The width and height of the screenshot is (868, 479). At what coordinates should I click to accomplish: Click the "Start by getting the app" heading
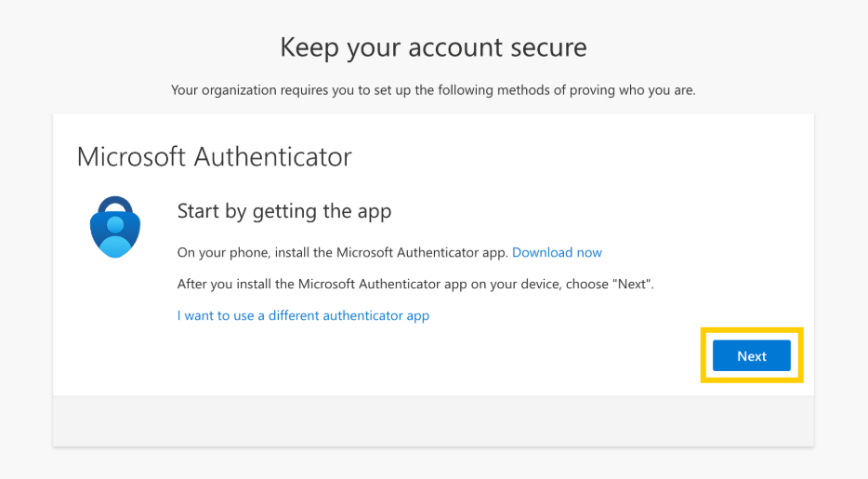[x=284, y=211]
